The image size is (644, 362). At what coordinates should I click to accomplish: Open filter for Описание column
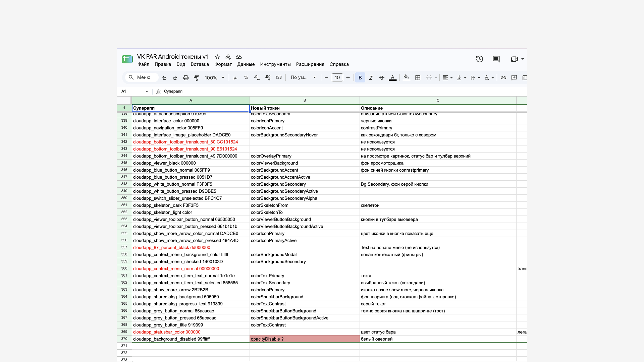pyautogui.click(x=513, y=108)
